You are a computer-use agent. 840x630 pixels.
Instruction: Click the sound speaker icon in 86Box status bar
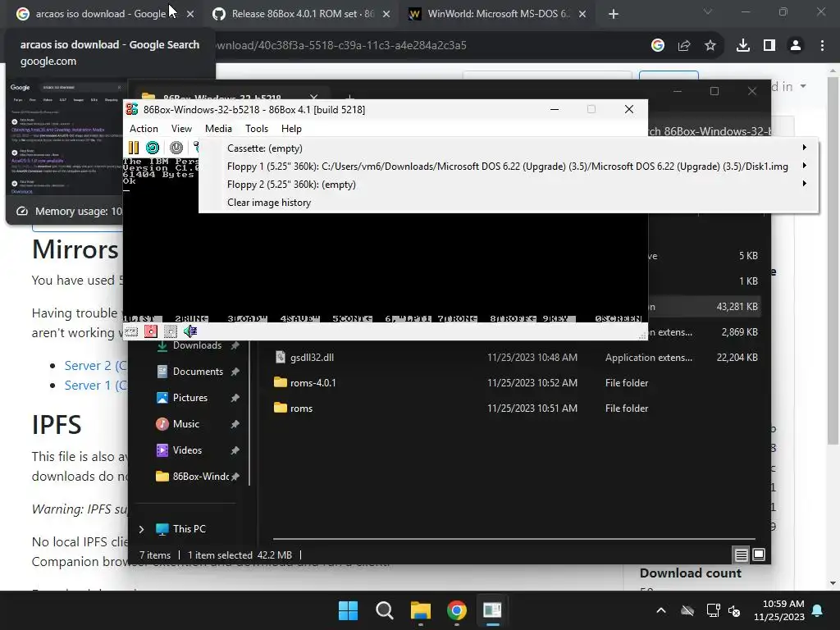189,331
